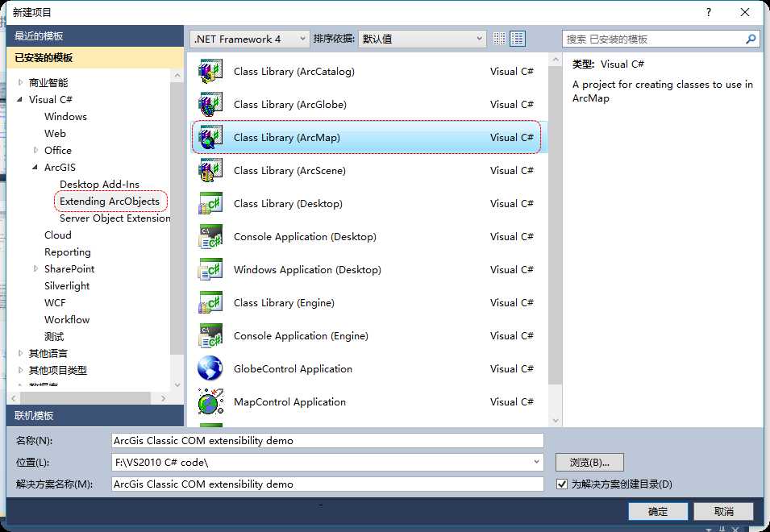Open the dialog help question mark

[x=708, y=12]
